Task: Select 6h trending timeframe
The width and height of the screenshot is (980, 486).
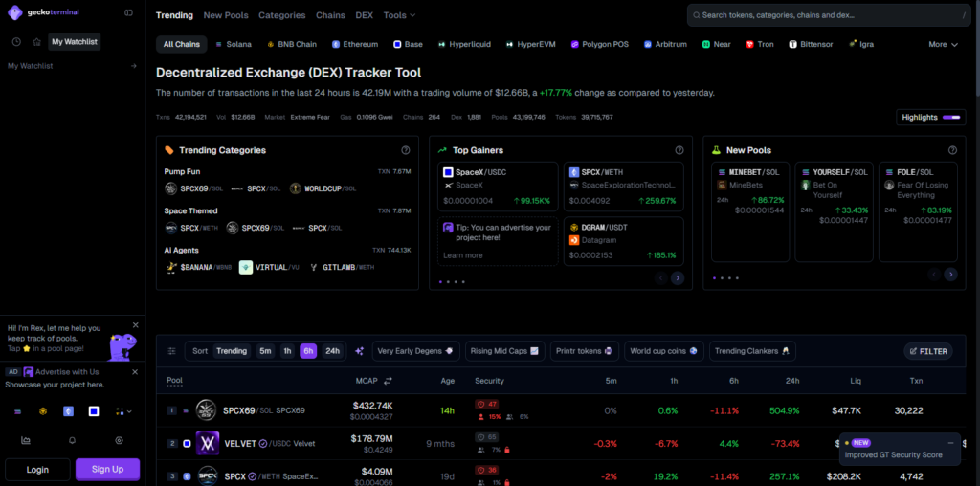Action: pos(308,351)
